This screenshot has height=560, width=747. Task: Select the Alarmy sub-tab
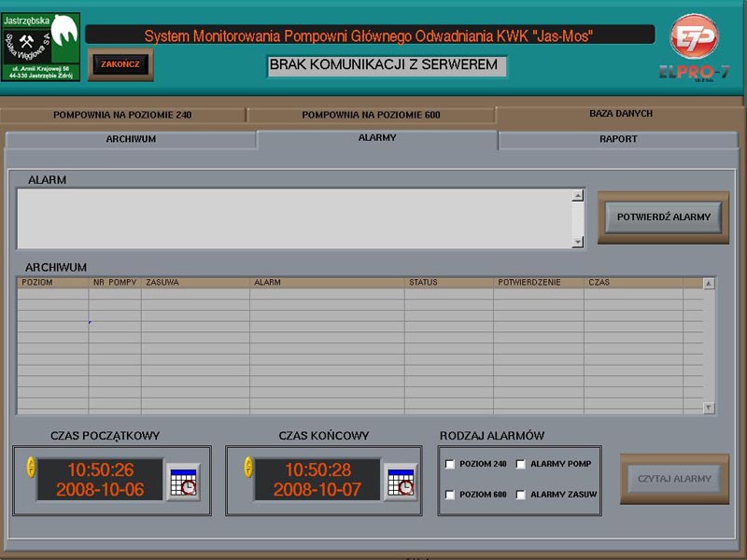click(x=377, y=138)
